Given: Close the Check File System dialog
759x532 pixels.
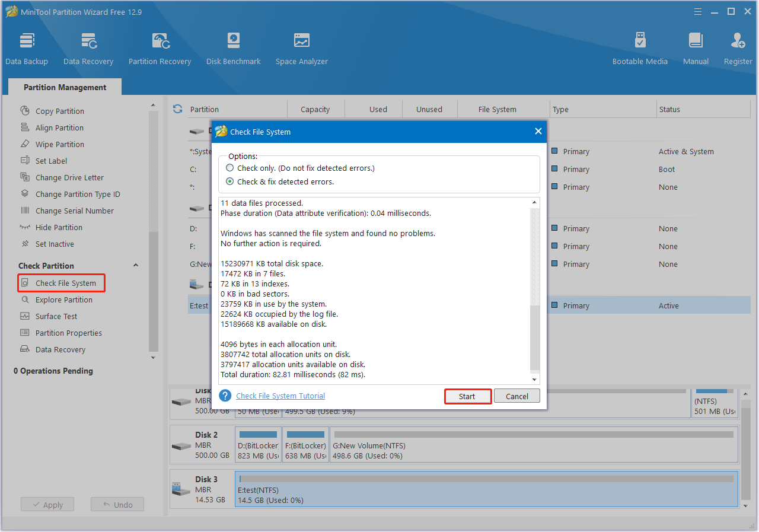Looking at the screenshot, I should pos(538,131).
